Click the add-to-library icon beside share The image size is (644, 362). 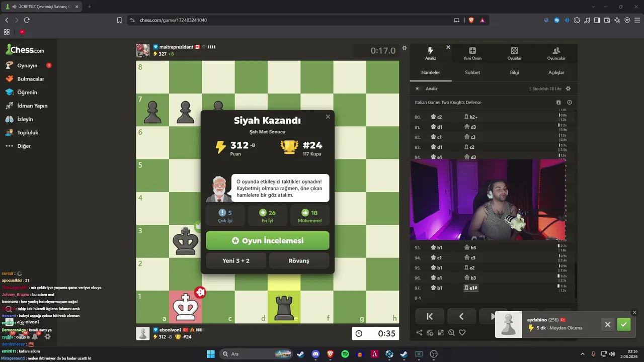[430, 332]
